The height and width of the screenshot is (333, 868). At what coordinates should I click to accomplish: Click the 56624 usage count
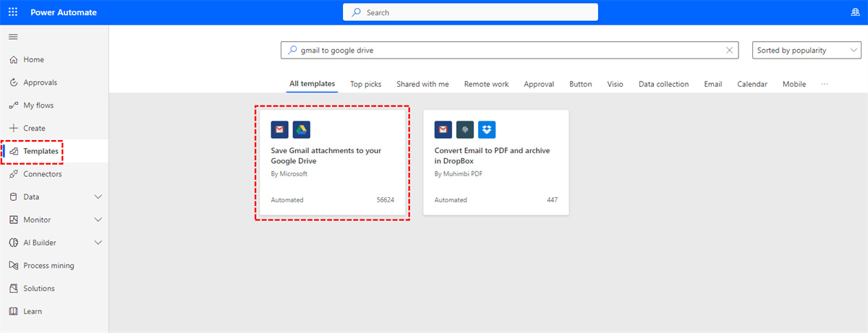pyautogui.click(x=384, y=200)
